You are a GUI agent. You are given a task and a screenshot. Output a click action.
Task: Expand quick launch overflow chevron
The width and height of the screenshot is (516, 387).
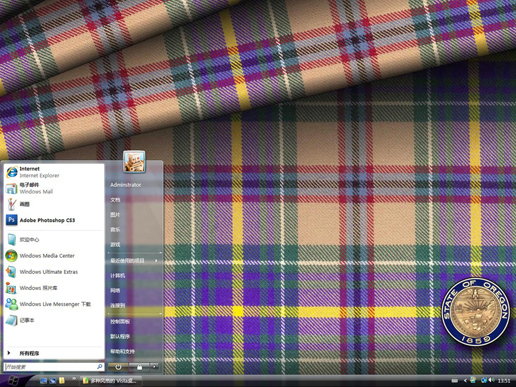click(x=74, y=379)
